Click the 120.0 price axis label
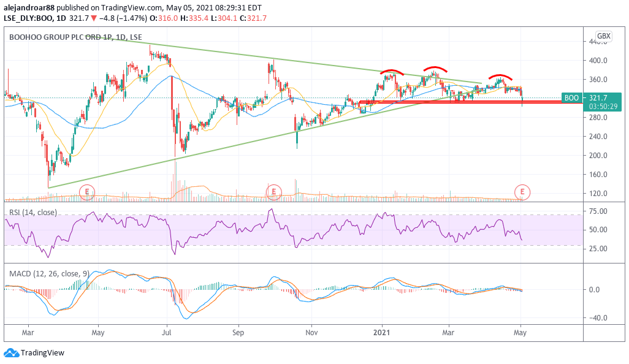 point(598,193)
